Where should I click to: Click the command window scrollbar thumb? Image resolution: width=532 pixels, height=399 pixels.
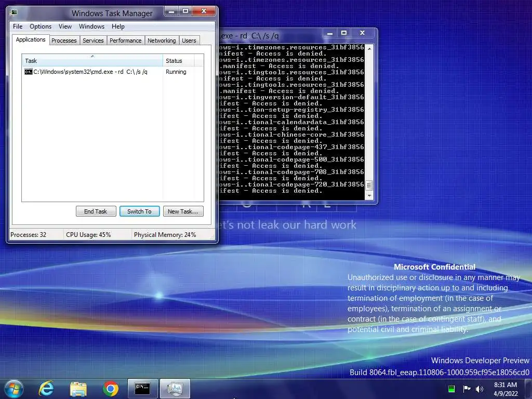(x=369, y=185)
